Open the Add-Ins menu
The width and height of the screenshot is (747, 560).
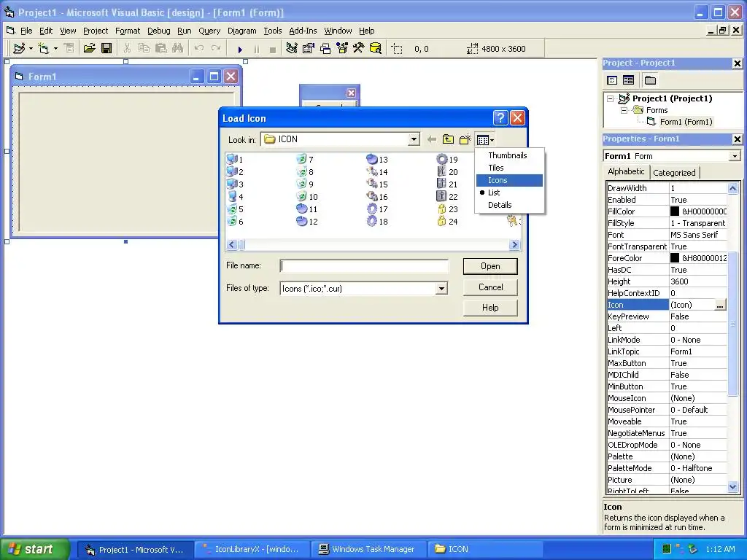point(303,31)
